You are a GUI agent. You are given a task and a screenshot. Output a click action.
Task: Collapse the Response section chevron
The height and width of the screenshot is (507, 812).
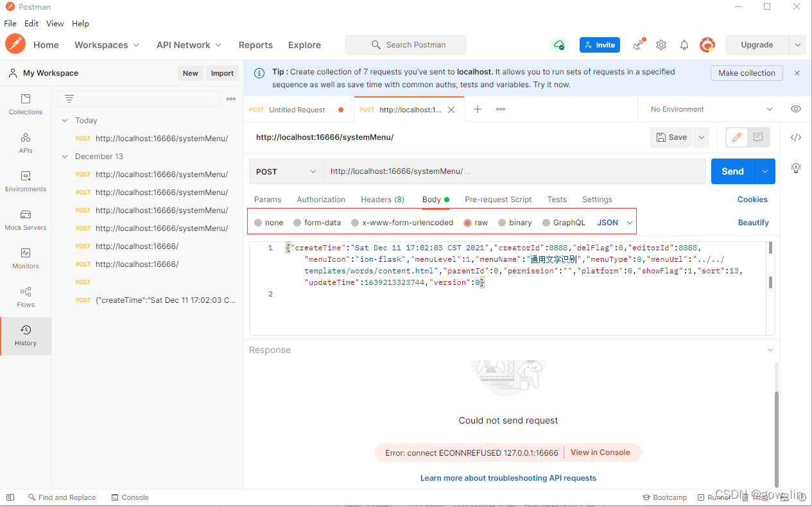(x=770, y=350)
